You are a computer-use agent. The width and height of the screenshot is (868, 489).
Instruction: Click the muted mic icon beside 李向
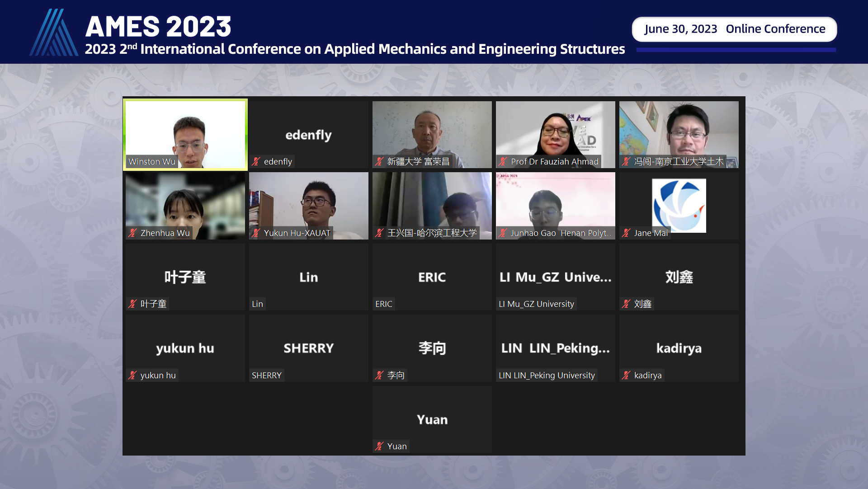click(x=380, y=375)
